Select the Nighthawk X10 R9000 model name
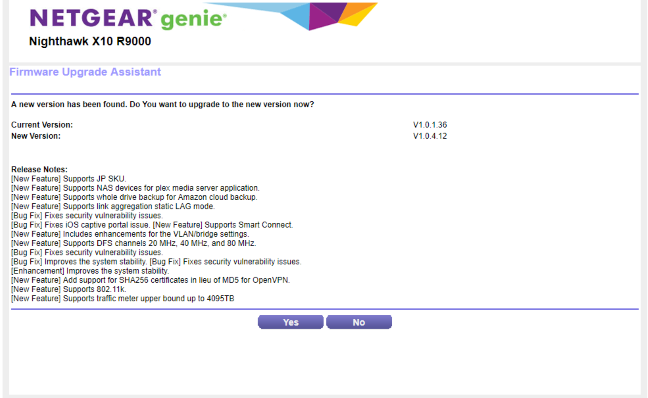 coord(90,41)
